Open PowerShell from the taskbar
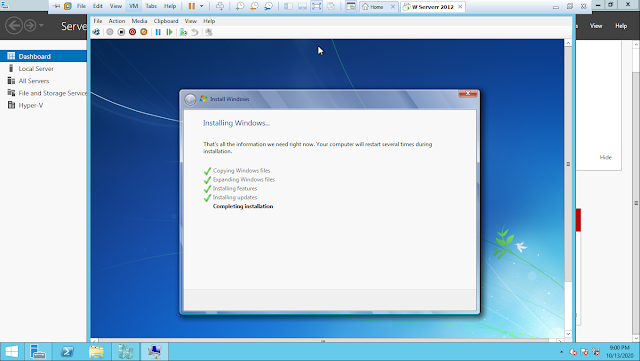The width and height of the screenshot is (640, 361). (x=67, y=352)
